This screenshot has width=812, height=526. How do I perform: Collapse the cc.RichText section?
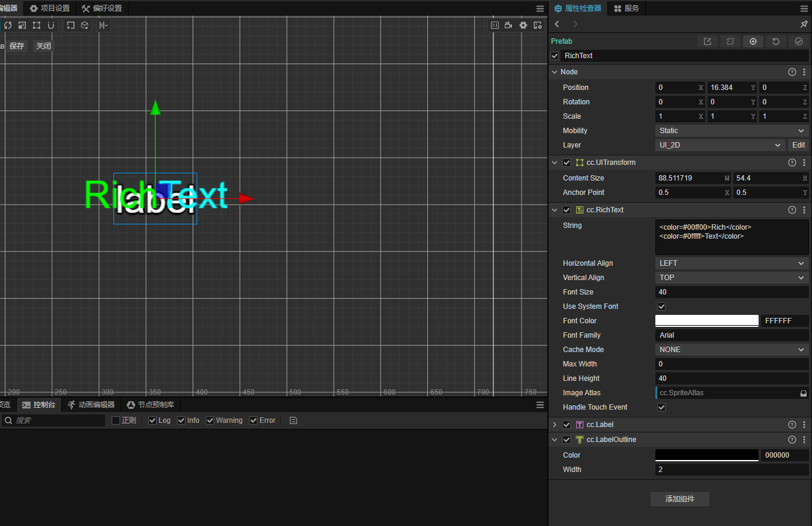[x=555, y=210]
